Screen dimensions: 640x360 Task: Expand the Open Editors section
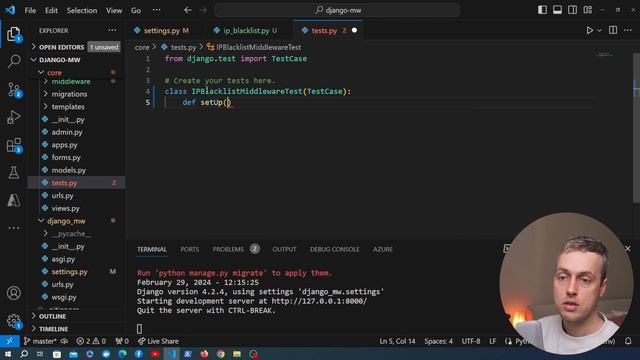pos(61,47)
